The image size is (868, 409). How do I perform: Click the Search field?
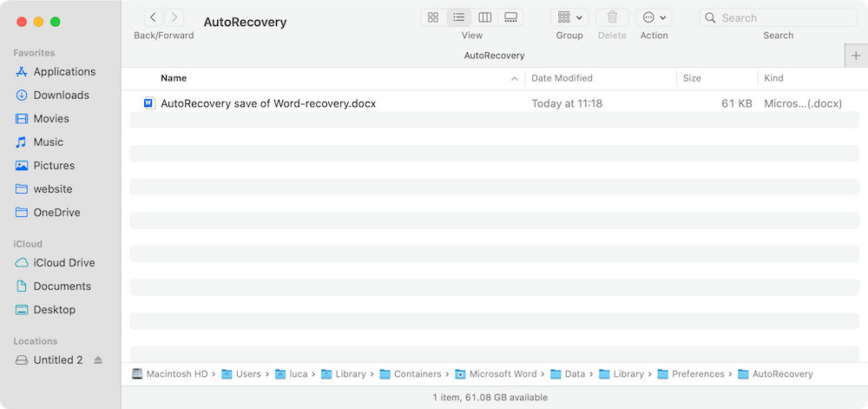(779, 17)
